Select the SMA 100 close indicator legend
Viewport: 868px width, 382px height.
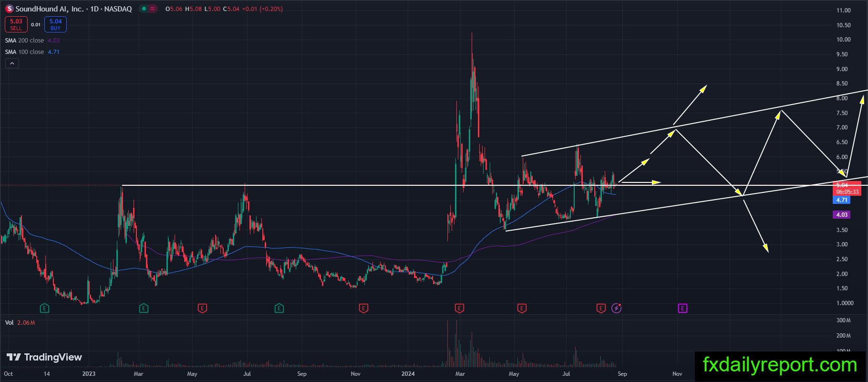32,52
